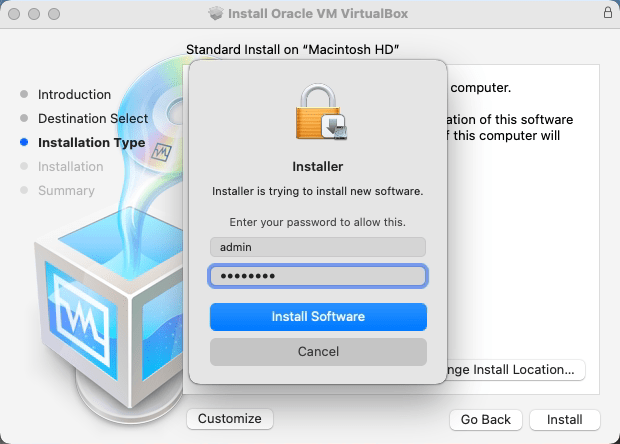The height and width of the screenshot is (444, 620).
Task: Select the Summary step in the sidebar
Action: pyautogui.click(x=66, y=191)
